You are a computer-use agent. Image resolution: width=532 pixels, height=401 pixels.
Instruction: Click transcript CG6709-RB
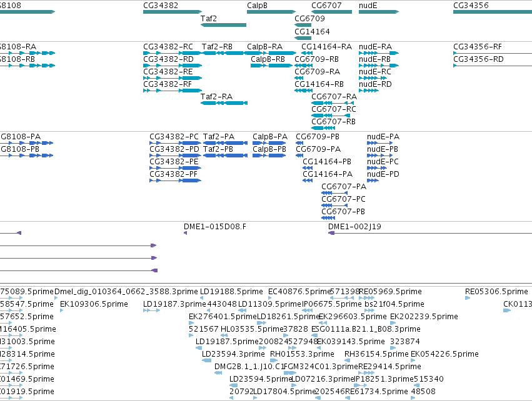316,59
